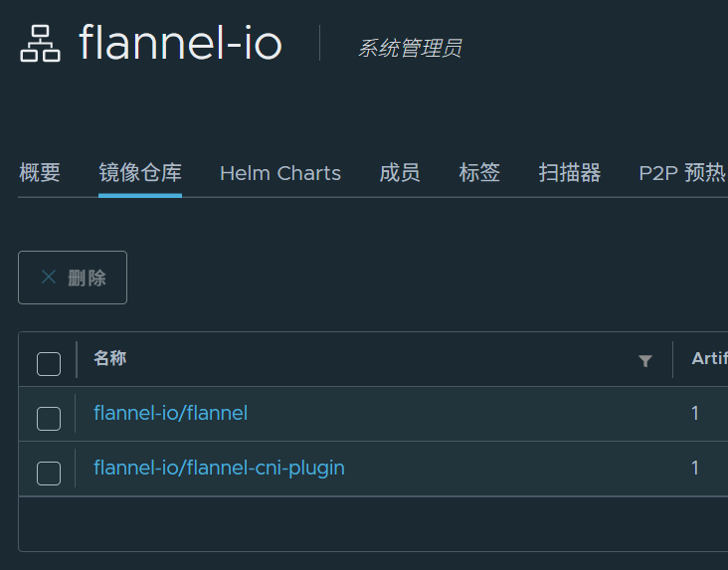Open the Helm Charts tab
The height and width of the screenshot is (570, 728).
[280, 173]
